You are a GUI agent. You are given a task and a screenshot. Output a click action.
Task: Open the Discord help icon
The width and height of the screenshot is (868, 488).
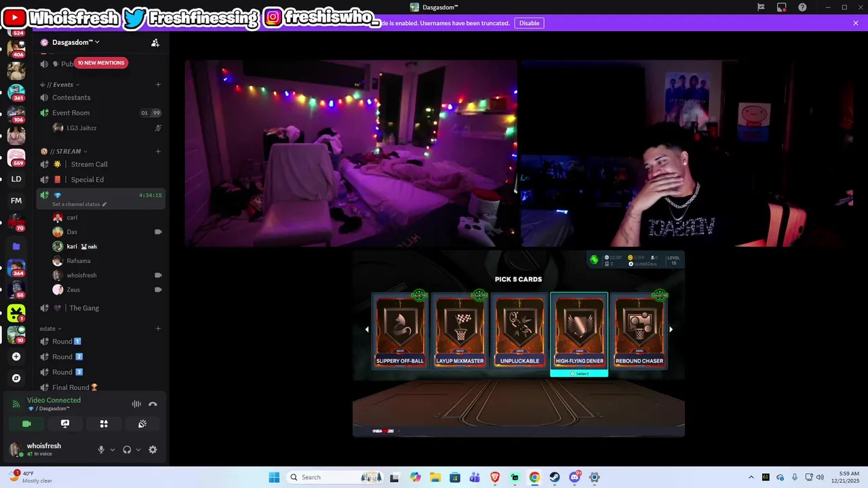pyautogui.click(x=803, y=7)
